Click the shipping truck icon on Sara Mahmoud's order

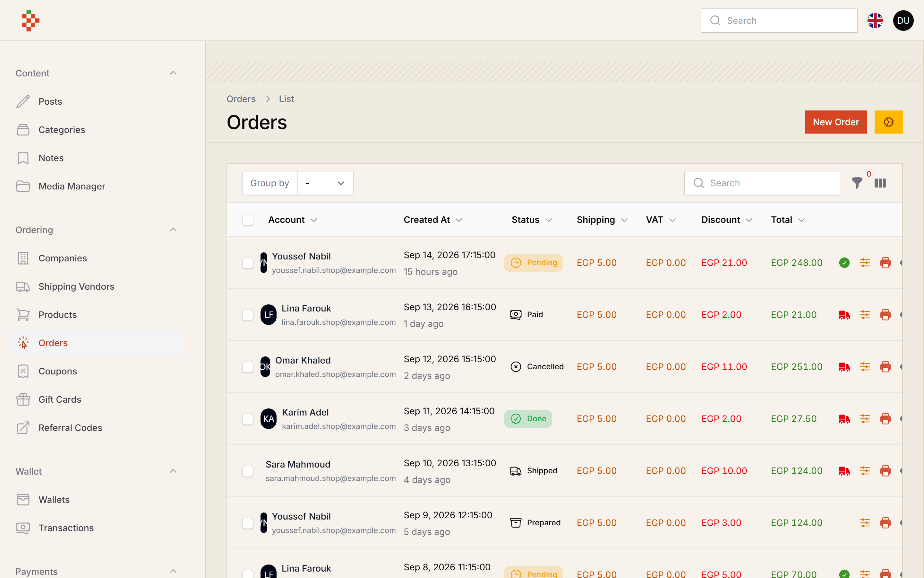point(844,470)
